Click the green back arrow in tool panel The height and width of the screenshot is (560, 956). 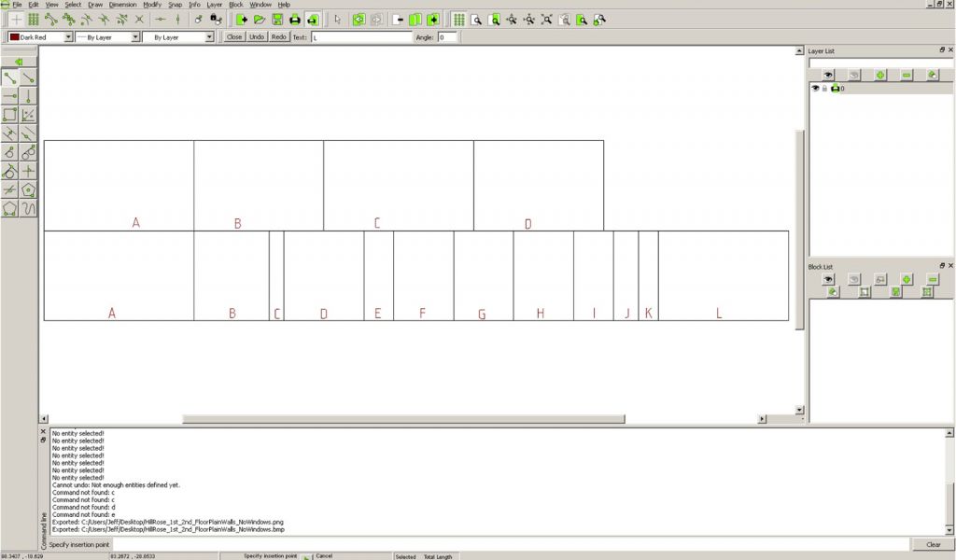pos(19,62)
